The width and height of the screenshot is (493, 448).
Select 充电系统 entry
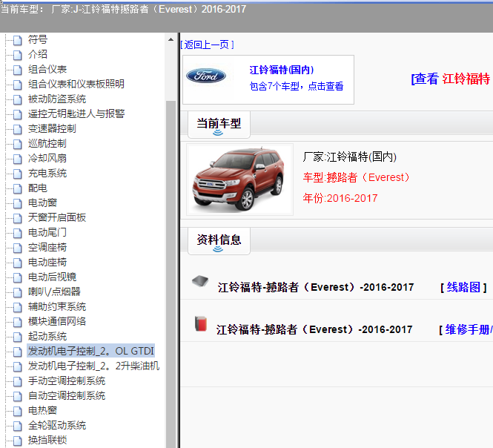tap(47, 173)
